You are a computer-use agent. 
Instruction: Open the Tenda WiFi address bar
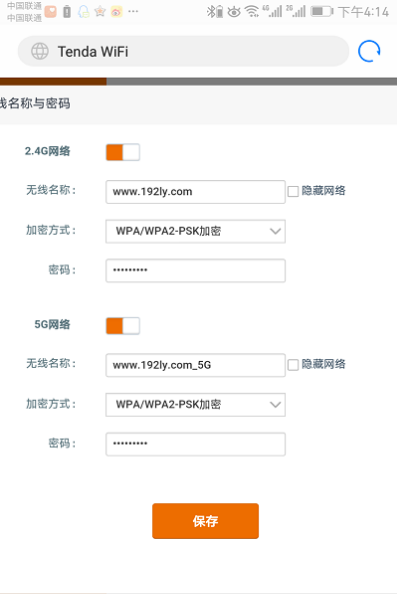point(183,51)
